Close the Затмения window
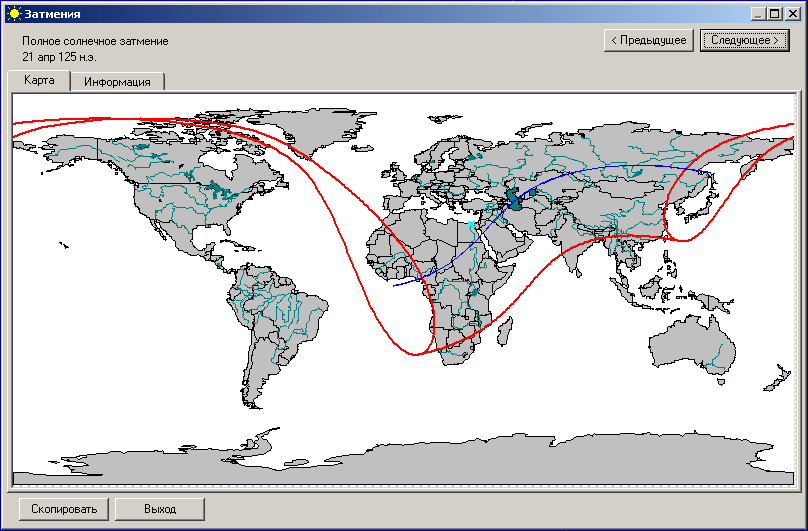The width and height of the screenshot is (808, 531). (792, 14)
